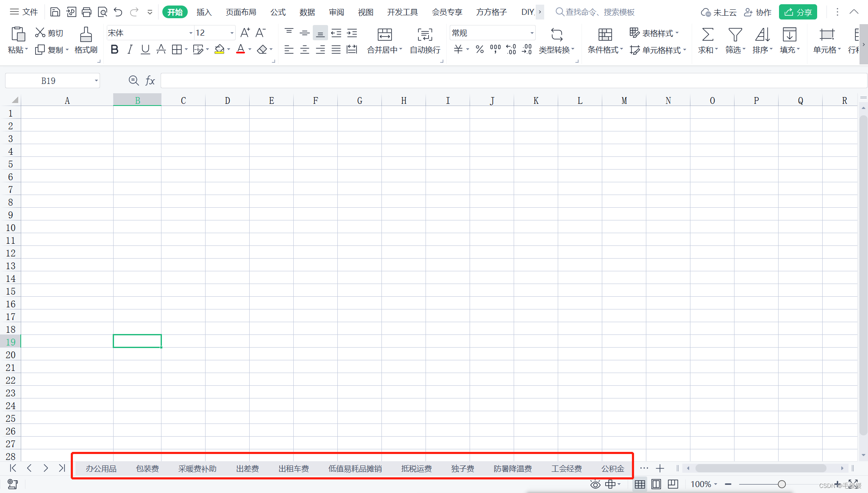Toggle Wrap Text (自动换行)

pyautogui.click(x=425, y=41)
